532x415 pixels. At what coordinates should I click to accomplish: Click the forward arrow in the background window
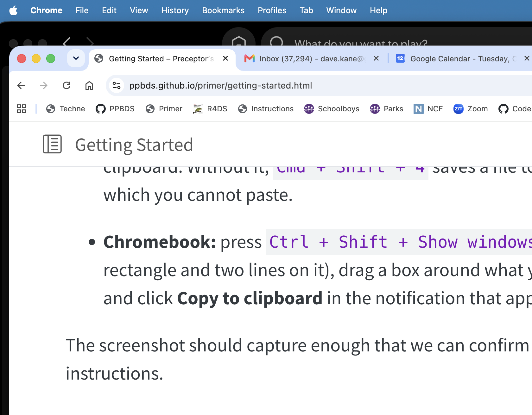tap(90, 42)
